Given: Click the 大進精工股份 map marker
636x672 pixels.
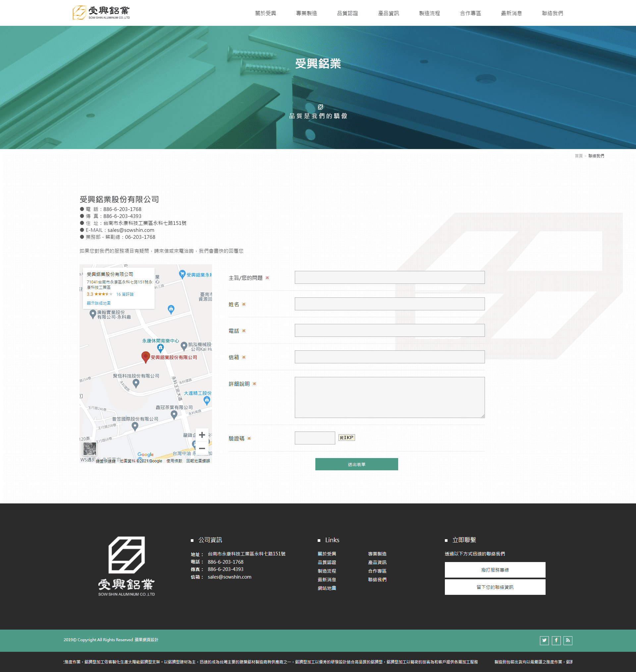Looking at the screenshot, I should click(206, 400).
